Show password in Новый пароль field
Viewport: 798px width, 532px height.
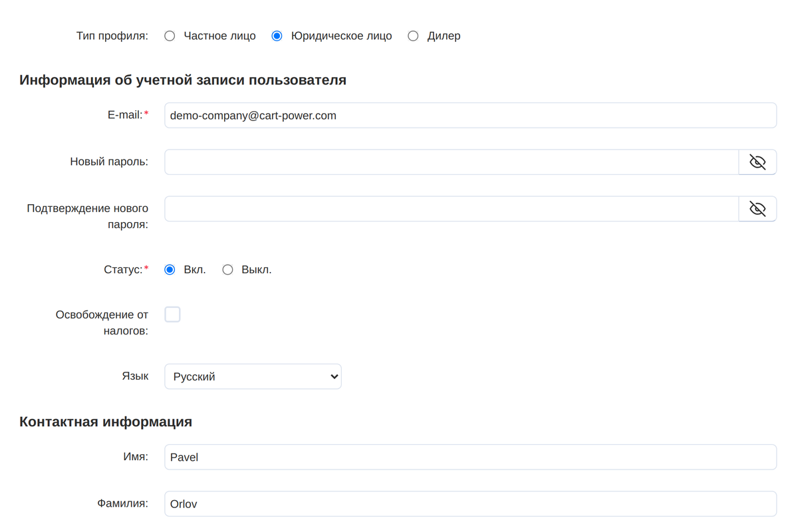point(757,162)
